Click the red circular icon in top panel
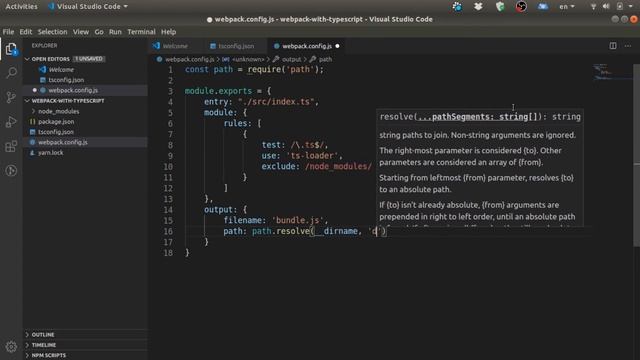The height and width of the screenshot is (360, 640). [x=521, y=7]
